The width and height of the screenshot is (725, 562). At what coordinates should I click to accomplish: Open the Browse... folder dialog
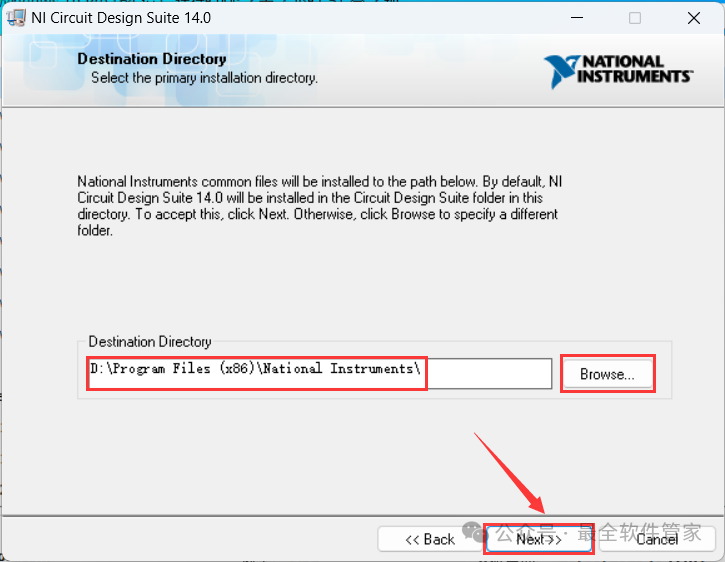click(x=608, y=373)
